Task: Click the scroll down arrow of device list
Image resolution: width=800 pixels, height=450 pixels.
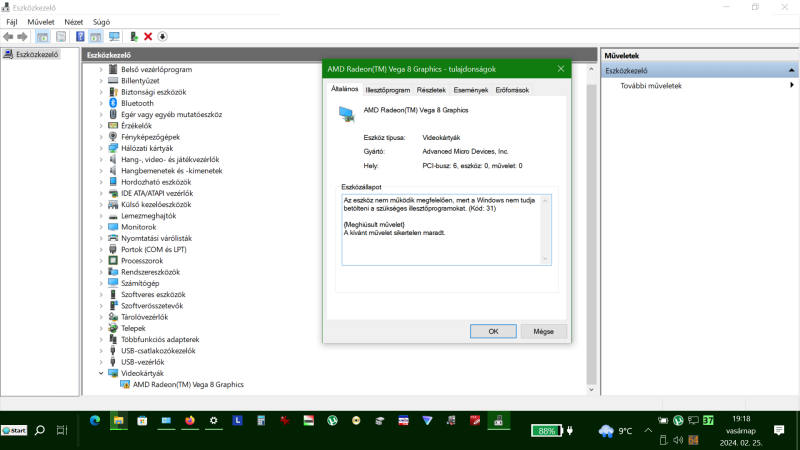Action: coord(591,390)
